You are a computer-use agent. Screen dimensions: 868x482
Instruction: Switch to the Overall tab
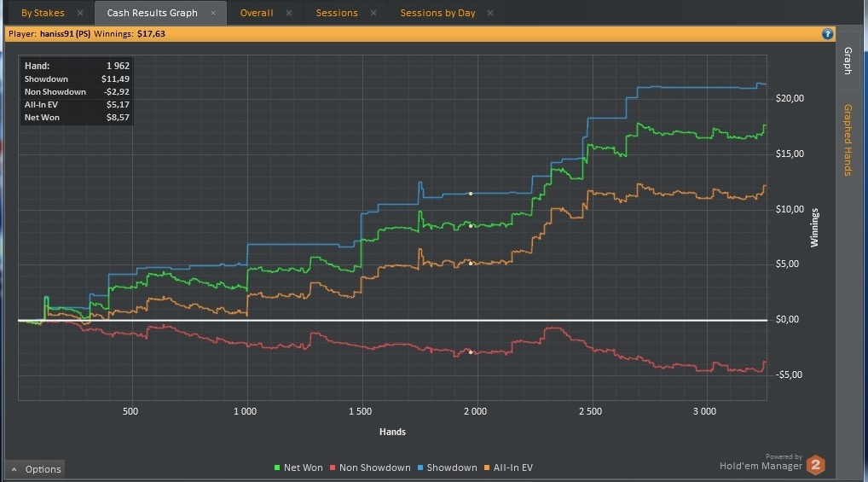coord(257,13)
